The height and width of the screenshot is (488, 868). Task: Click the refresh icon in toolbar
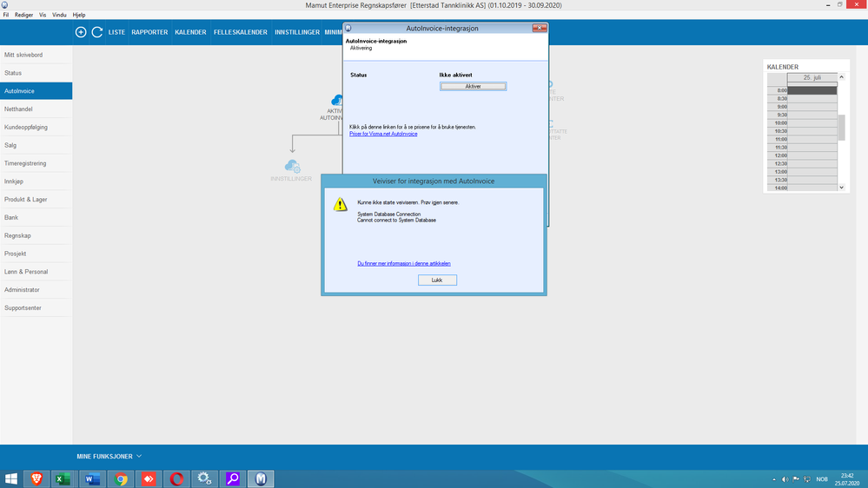(96, 32)
